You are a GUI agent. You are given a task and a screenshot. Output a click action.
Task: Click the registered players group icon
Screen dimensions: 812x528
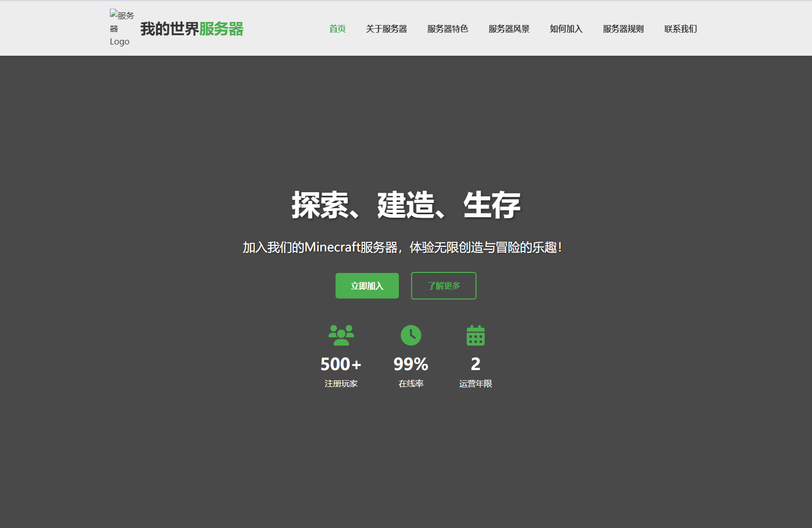(x=341, y=335)
